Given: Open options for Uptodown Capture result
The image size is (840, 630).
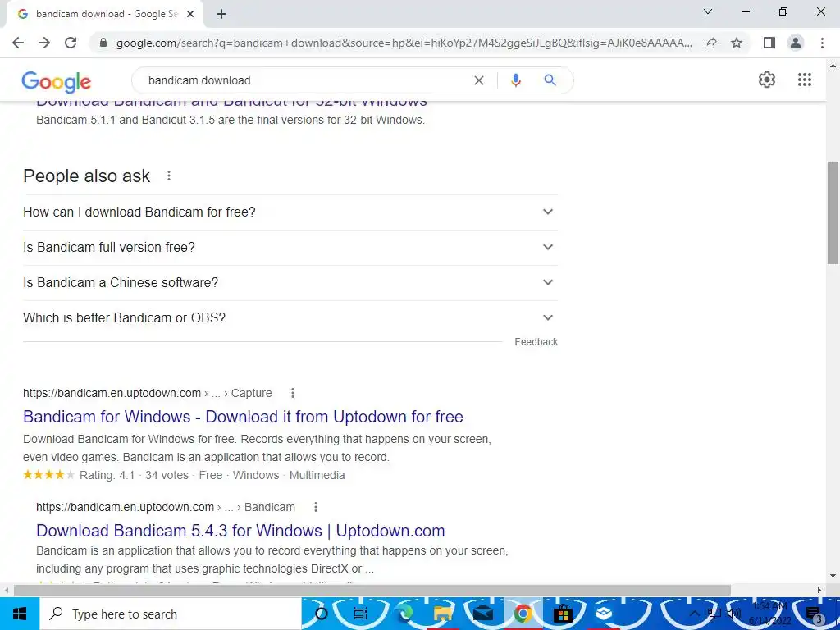Looking at the screenshot, I should (293, 393).
